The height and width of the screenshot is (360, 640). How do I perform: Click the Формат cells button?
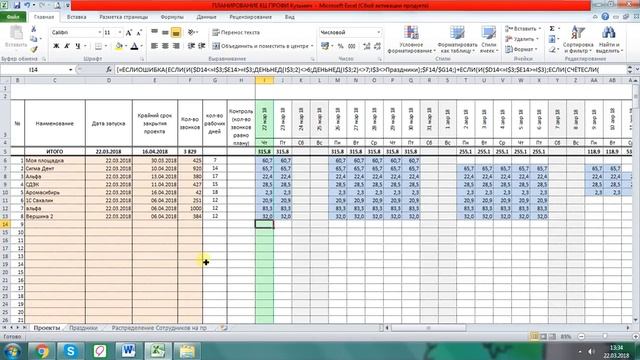(x=521, y=49)
